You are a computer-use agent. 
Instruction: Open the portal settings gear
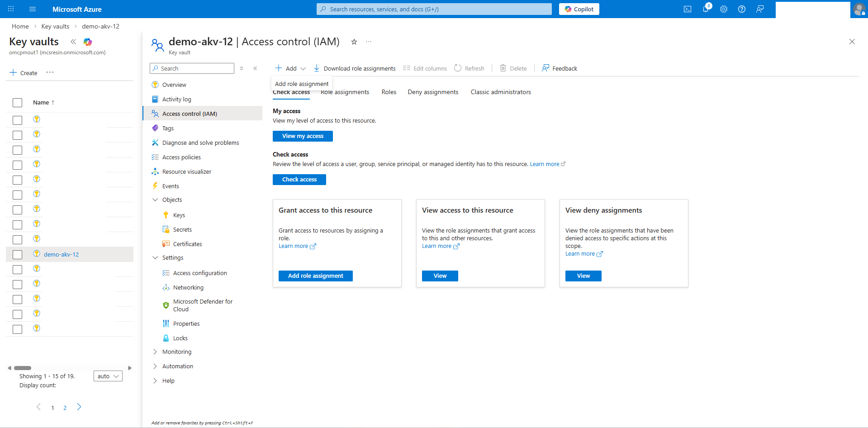pos(724,9)
